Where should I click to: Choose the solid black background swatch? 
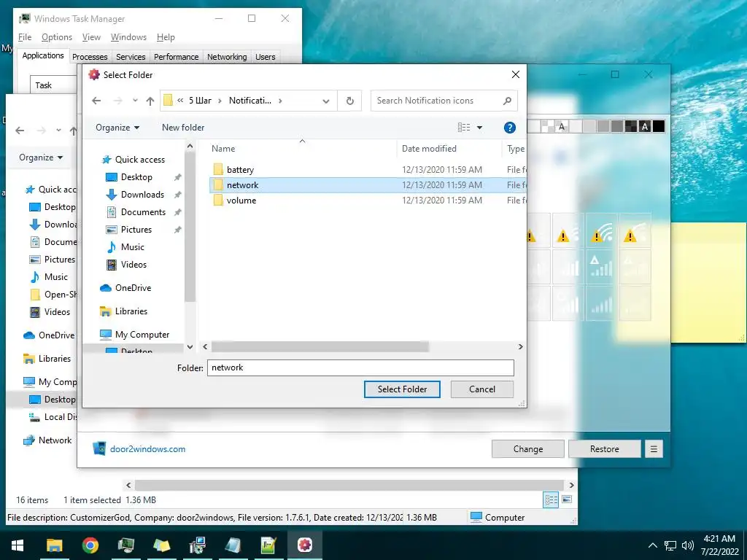tap(659, 126)
